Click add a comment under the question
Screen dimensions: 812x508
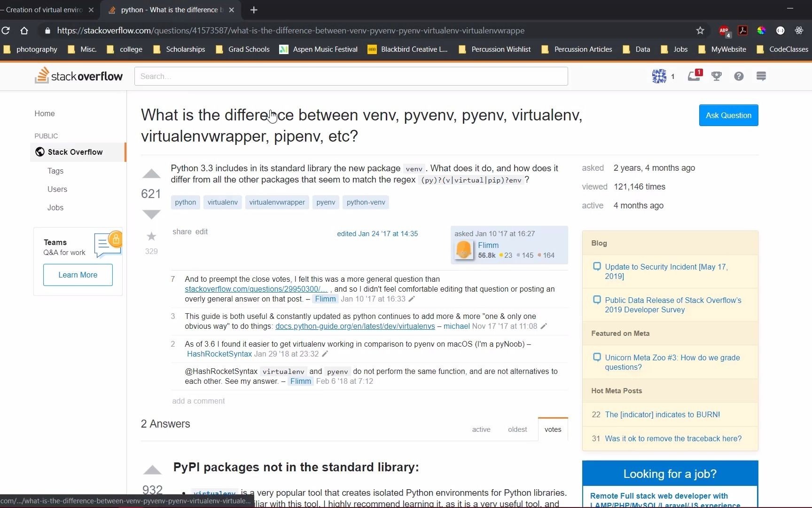(198, 401)
